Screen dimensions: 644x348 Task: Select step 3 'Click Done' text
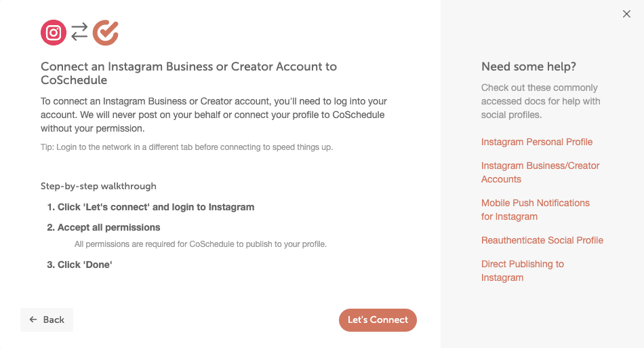[x=84, y=265]
